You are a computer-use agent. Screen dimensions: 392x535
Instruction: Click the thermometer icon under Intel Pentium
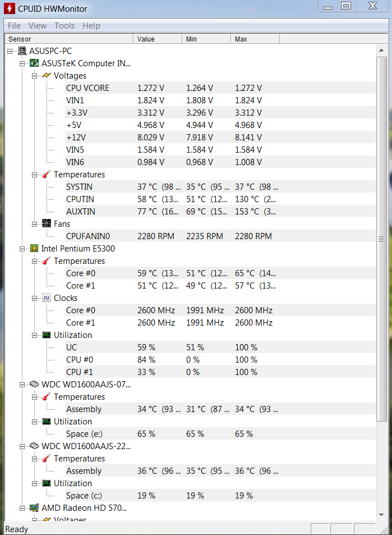47,261
